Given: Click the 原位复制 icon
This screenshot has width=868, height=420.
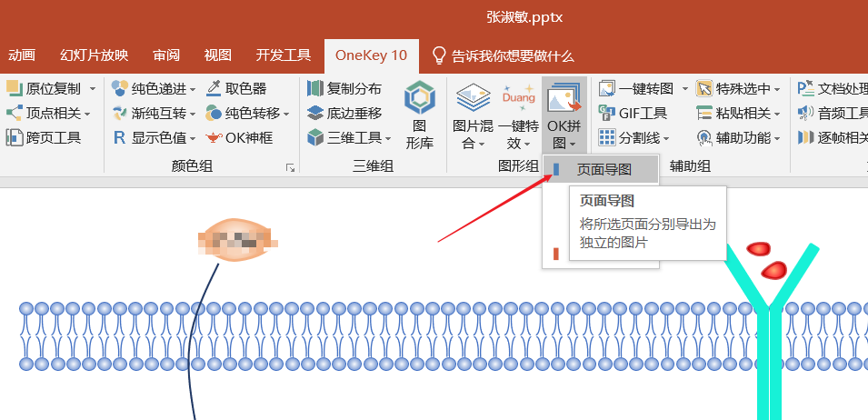Looking at the screenshot, I should coord(14,88).
